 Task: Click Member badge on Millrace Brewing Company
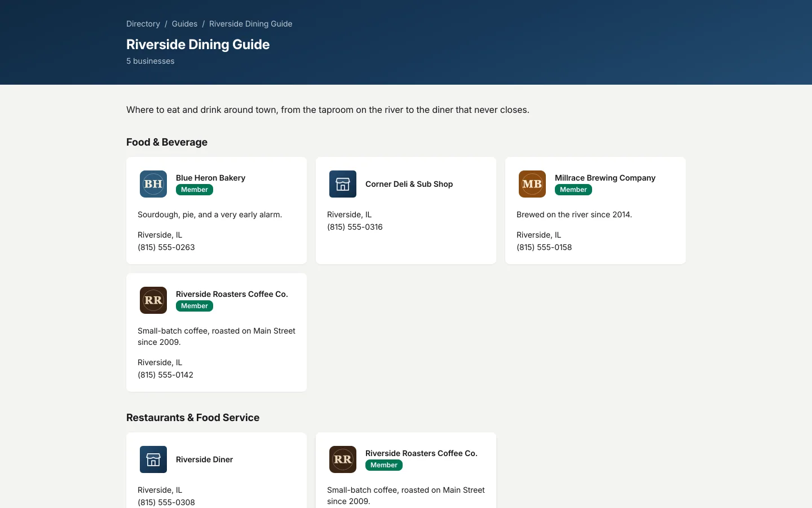[573, 190]
